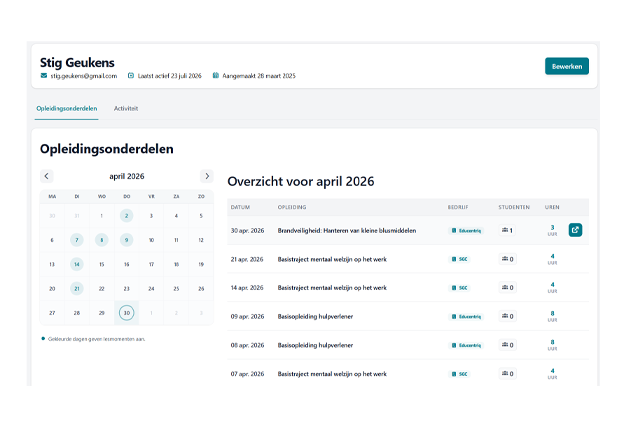Click students count icon in 09 apr. row
Screen dimensions: 635x422
[x=505, y=316]
